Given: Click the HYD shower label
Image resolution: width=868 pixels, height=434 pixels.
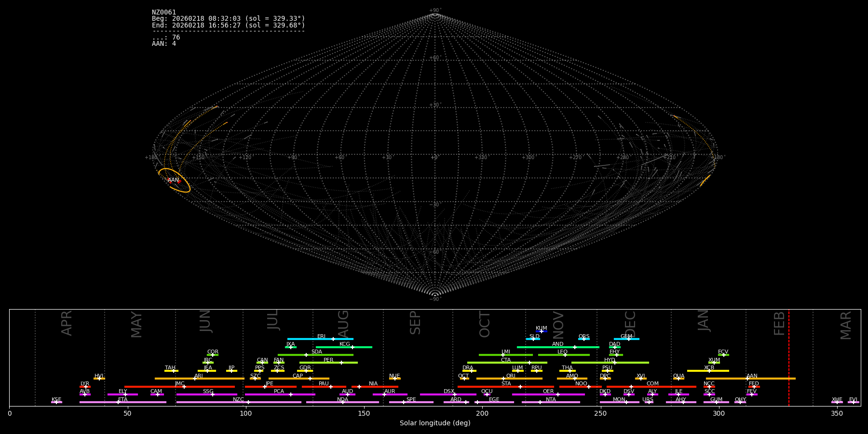Looking at the screenshot, I should coord(610,360).
